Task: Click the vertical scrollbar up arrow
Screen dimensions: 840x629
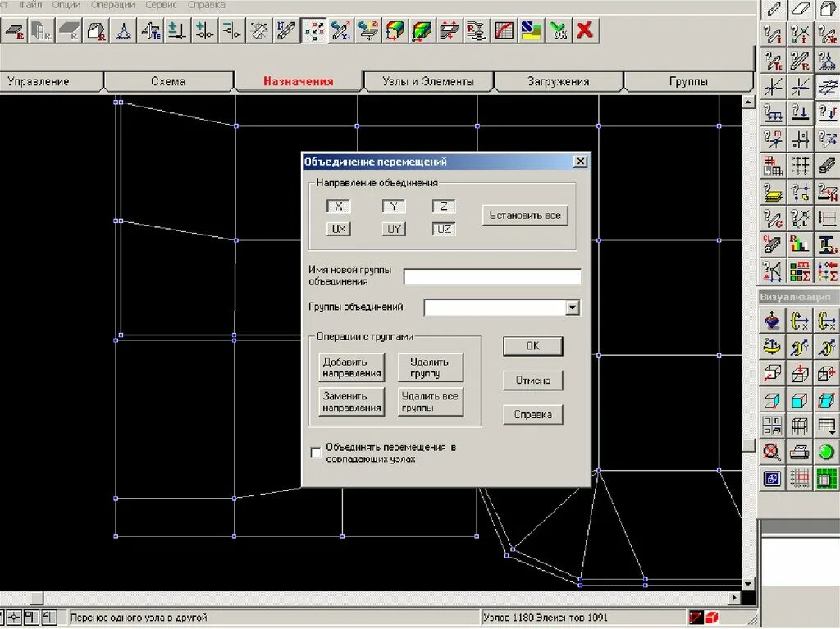Action: [748, 102]
